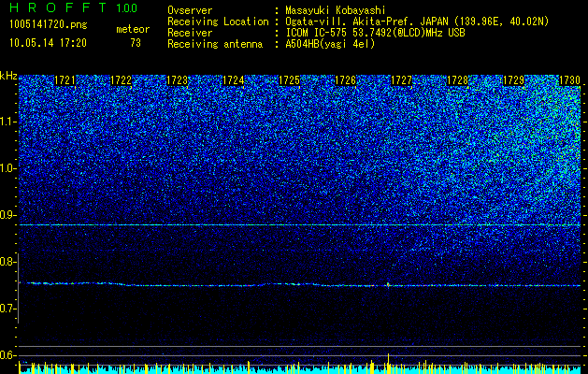Click the 1721 time marker
Image resolution: width=588 pixels, height=374 pixels.
pos(65,80)
